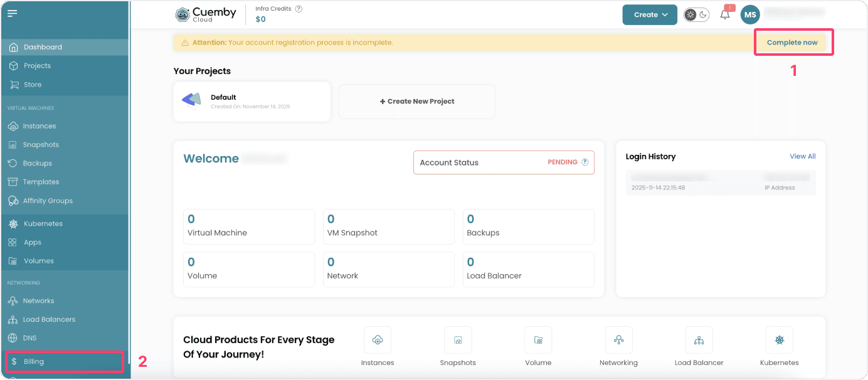Open the notifications bell icon
This screenshot has height=380, width=868.
(x=724, y=15)
